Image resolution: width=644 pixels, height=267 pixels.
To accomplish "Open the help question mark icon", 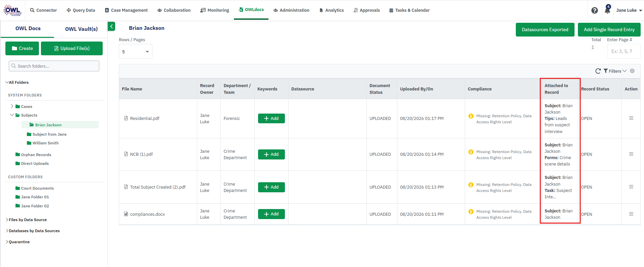I will [595, 10].
